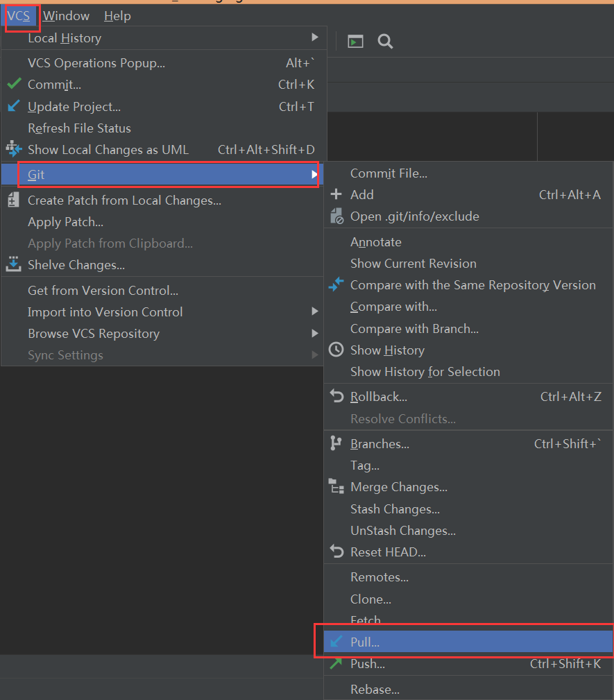Click the blue Pull arrow icon
Image resolution: width=614 pixels, height=700 pixels.
[x=336, y=642]
